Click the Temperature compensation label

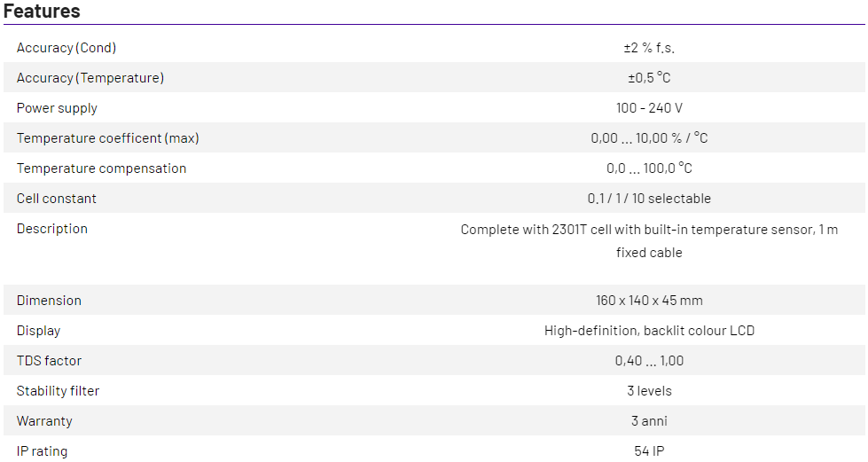point(102,168)
